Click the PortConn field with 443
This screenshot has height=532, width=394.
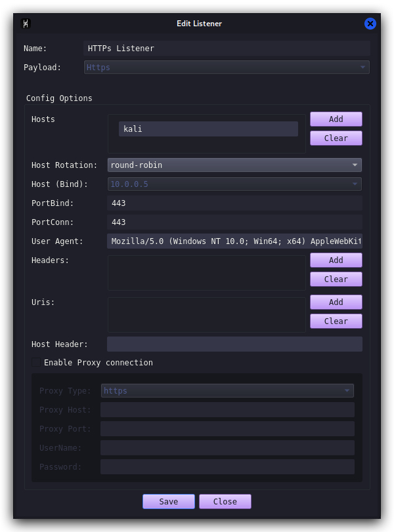coord(234,222)
